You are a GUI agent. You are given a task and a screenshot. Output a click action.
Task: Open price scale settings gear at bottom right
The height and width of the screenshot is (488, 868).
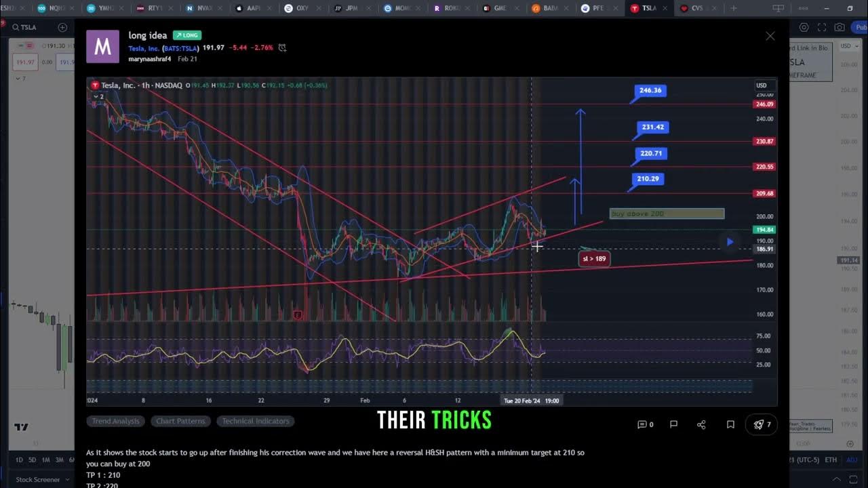point(851,444)
